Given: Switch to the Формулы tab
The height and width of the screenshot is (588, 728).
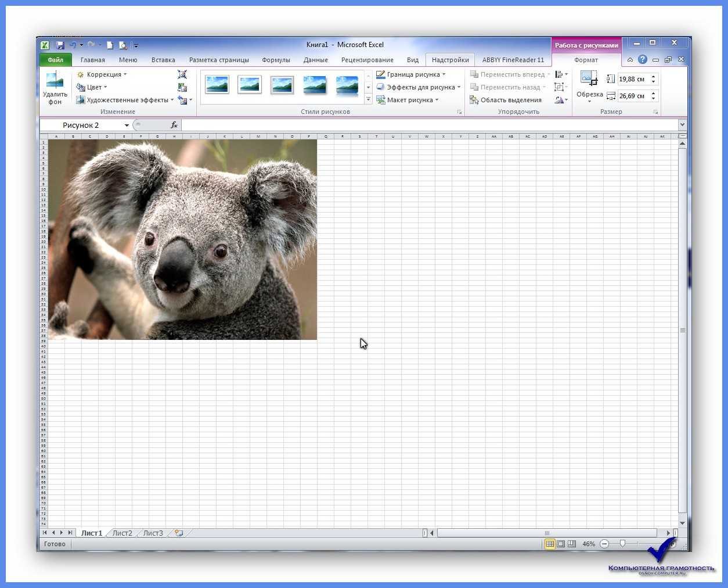Looking at the screenshot, I should pyautogui.click(x=276, y=60).
